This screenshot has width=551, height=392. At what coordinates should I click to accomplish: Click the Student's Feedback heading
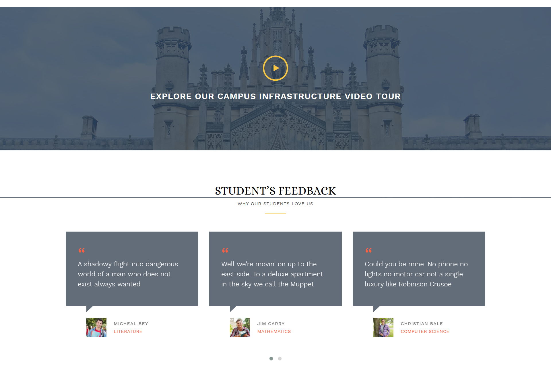(275, 191)
